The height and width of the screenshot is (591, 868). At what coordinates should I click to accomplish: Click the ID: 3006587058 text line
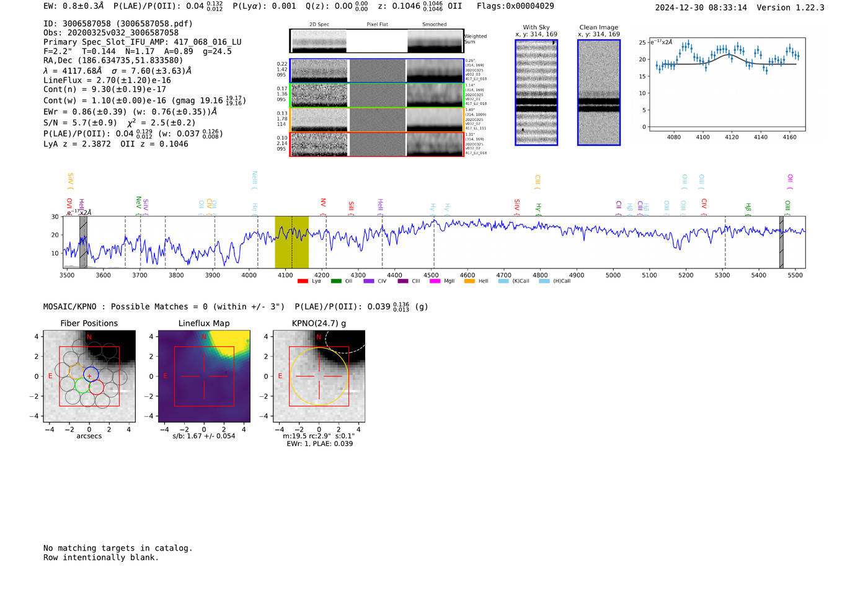coord(118,24)
